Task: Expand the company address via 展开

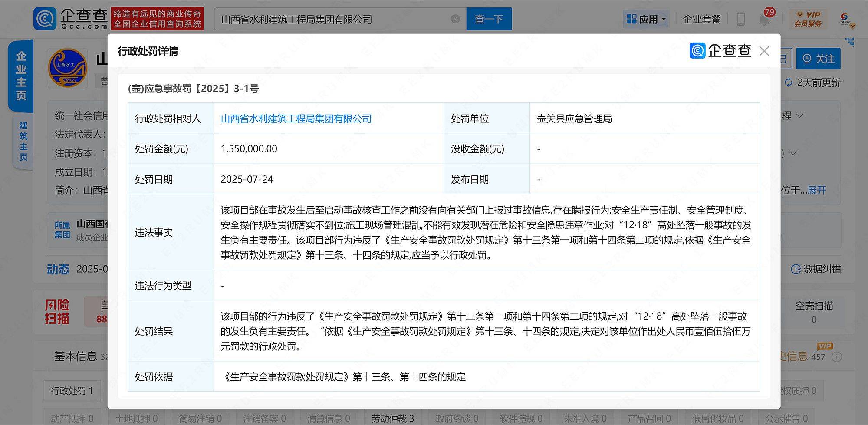Action: (x=817, y=190)
